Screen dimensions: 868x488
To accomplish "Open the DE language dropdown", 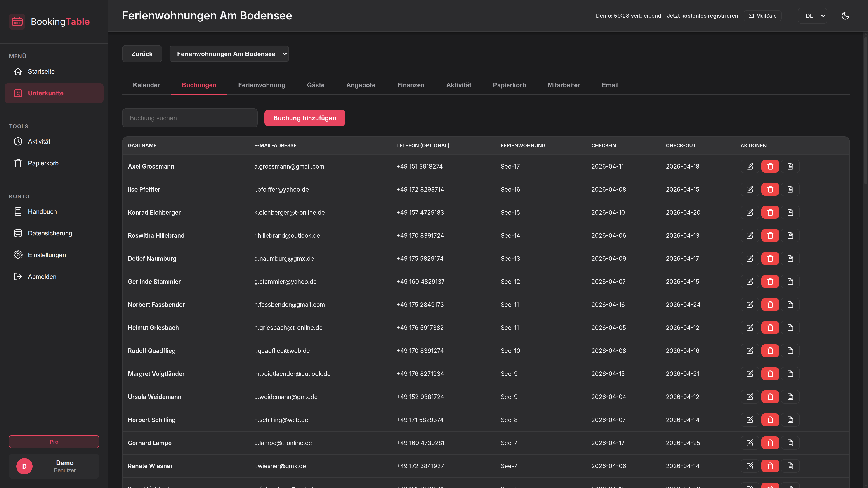I will coord(813,16).
